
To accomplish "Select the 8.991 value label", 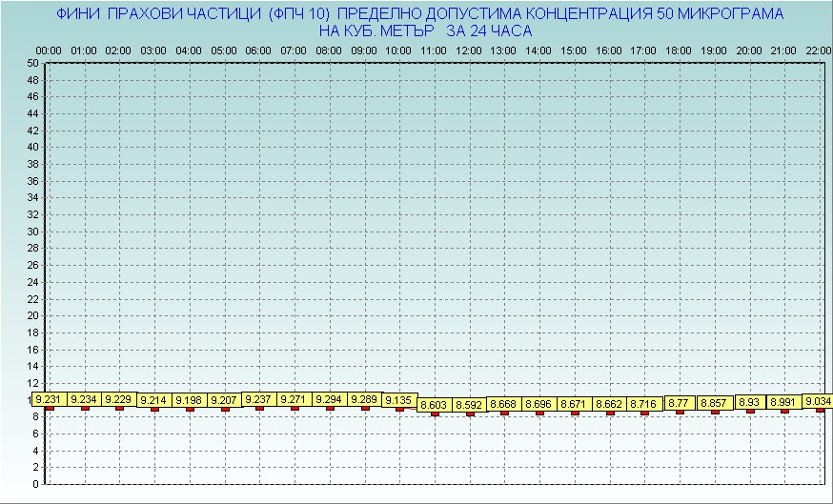I will 784,402.
